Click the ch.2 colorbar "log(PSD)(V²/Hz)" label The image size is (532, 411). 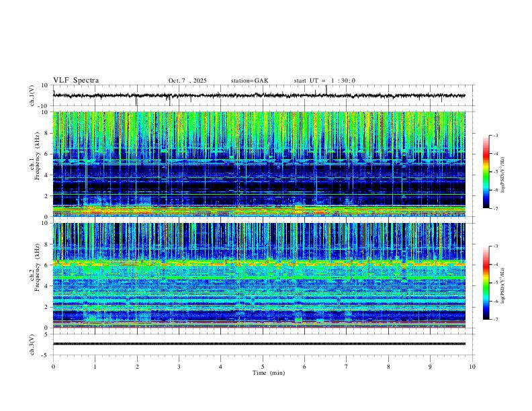(x=502, y=286)
